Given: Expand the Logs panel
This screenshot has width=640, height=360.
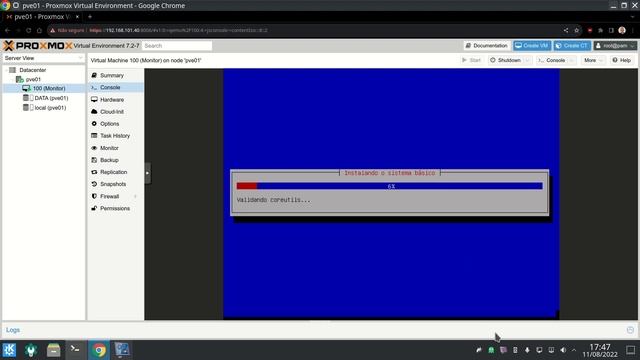Looking at the screenshot, I should pyautogui.click(x=13, y=330).
